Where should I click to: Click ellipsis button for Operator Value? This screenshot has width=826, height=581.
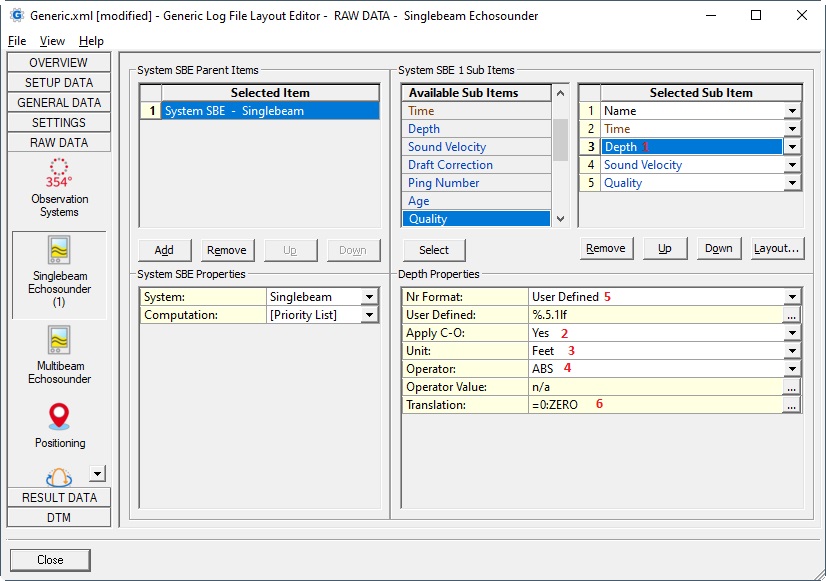click(791, 387)
